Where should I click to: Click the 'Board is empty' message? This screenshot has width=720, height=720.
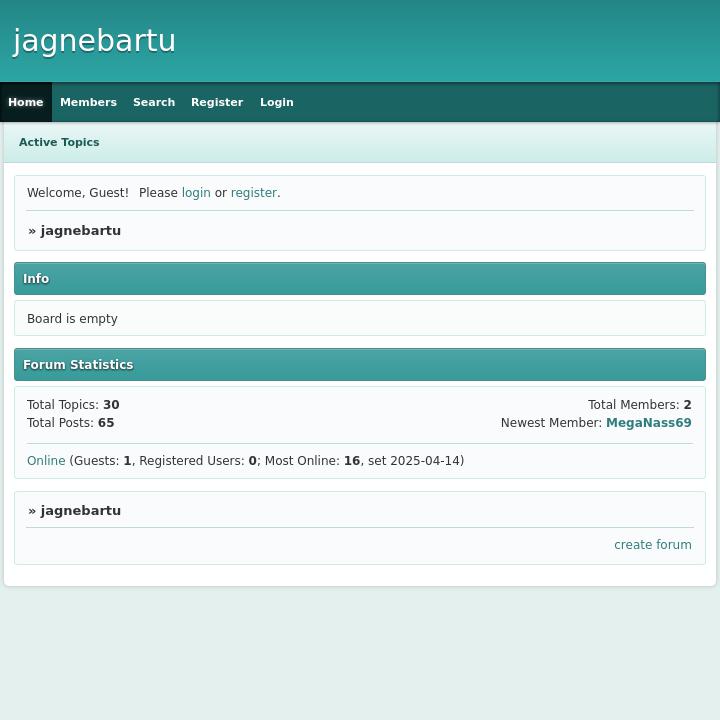72,319
